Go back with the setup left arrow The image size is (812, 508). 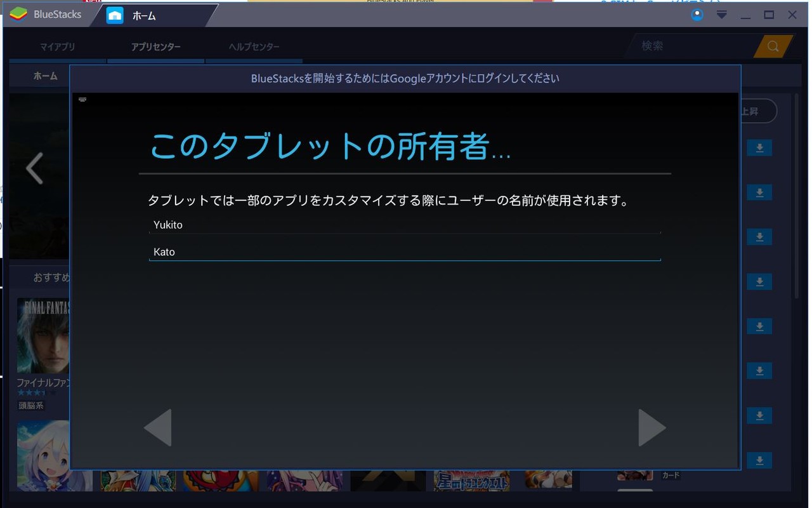pyautogui.click(x=158, y=427)
